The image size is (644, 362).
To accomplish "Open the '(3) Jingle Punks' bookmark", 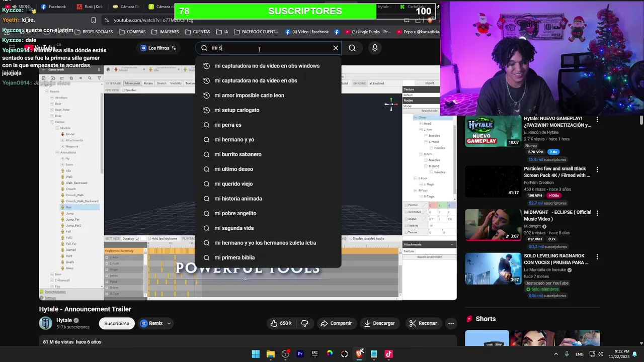I will tap(368, 32).
